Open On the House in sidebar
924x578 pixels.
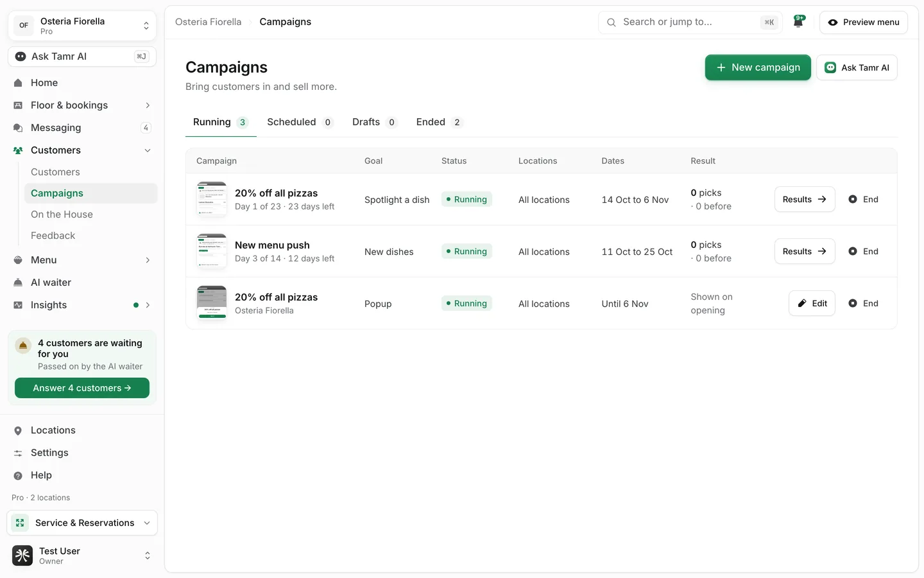pyautogui.click(x=62, y=215)
